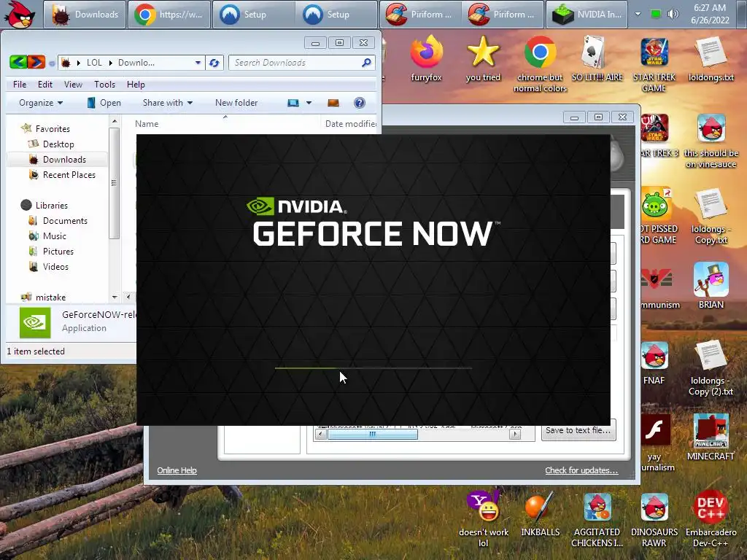
Task: Open volume control in system tray
Action: pos(673,14)
